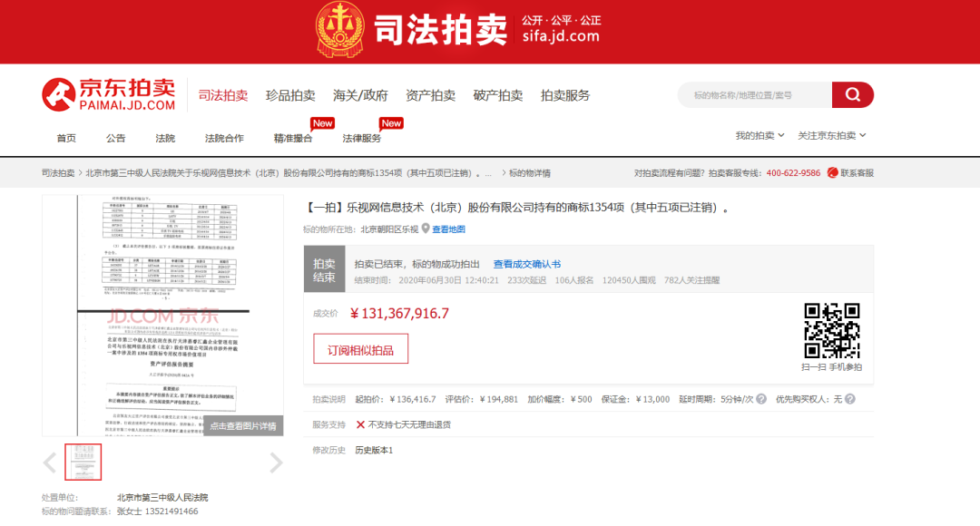Viewport: 980px width, 526px height.
Task: Click the 起拍价 ¥136,416.7 value
Action: click(x=413, y=399)
